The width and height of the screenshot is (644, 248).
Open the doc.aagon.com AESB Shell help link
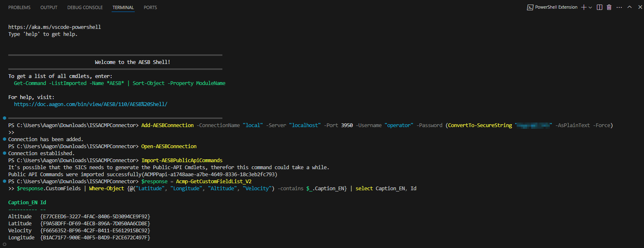pyautogui.click(x=91, y=104)
